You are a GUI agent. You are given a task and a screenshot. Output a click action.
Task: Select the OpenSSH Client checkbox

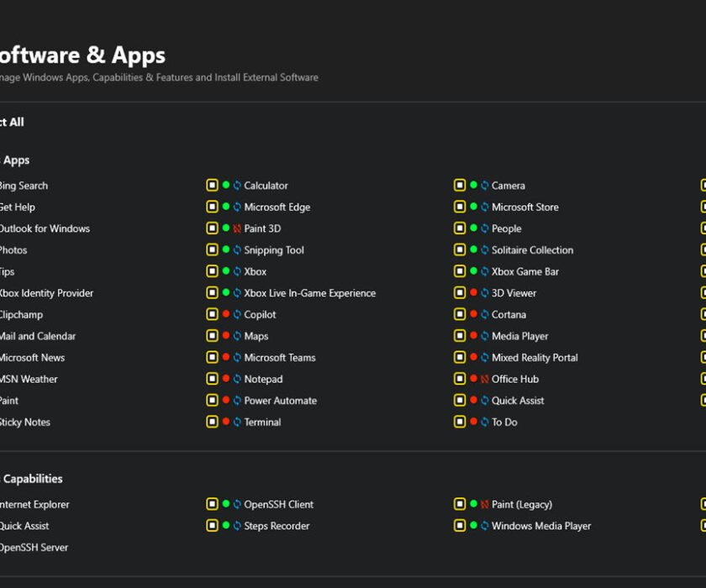click(212, 504)
